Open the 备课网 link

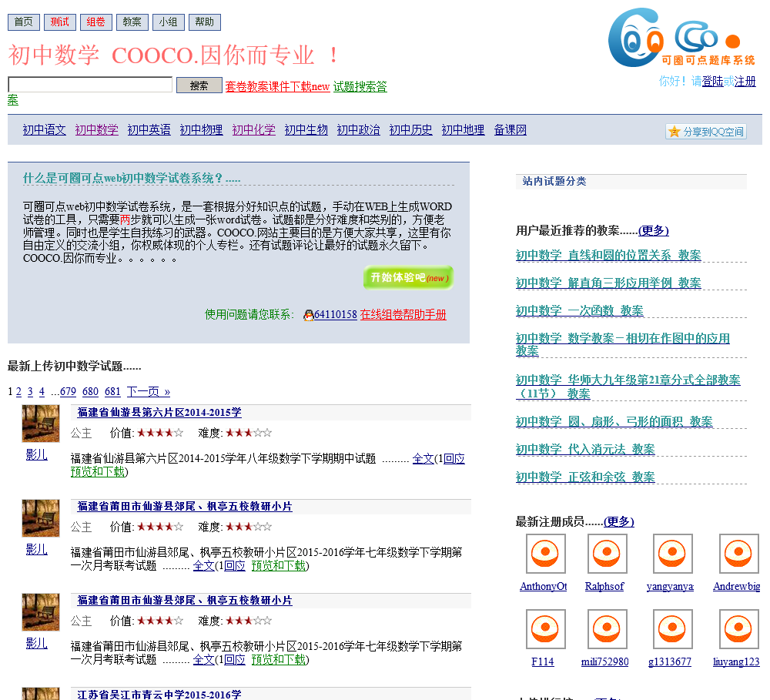(x=511, y=129)
